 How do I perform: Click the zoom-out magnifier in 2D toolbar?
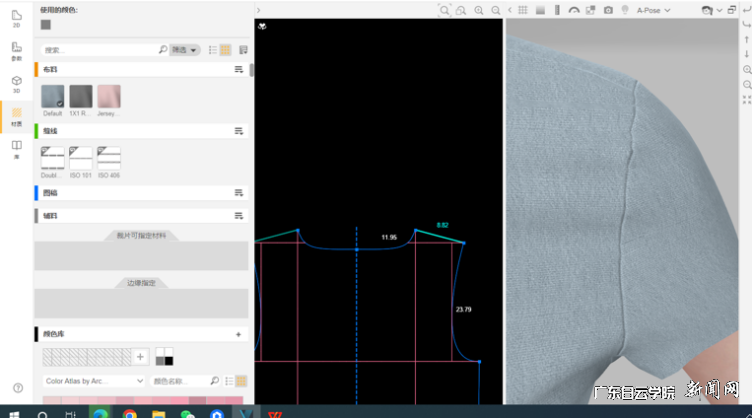495,10
